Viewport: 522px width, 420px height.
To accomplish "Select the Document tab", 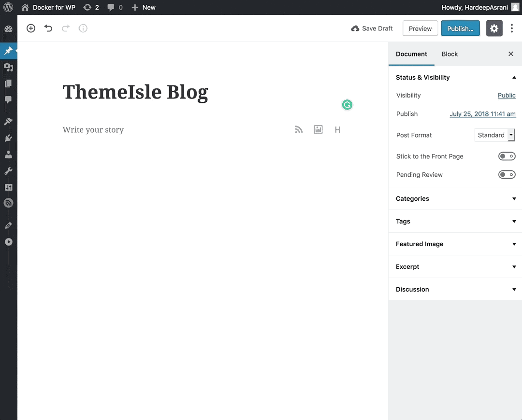I will [x=411, y=54].
